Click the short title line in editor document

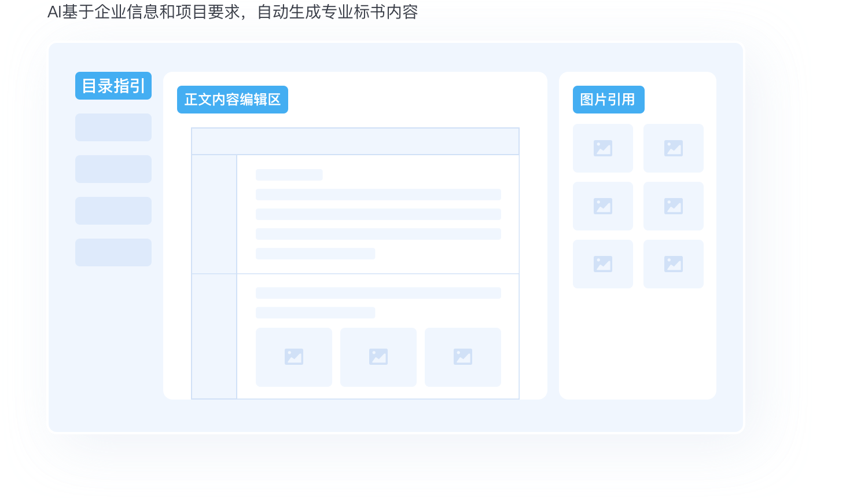click(x=289, y=175)
